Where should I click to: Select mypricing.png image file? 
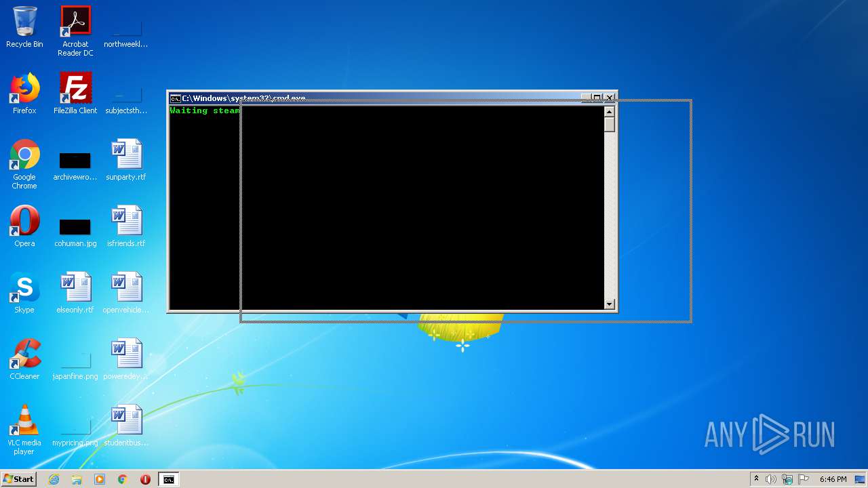[x=75, y=432]
